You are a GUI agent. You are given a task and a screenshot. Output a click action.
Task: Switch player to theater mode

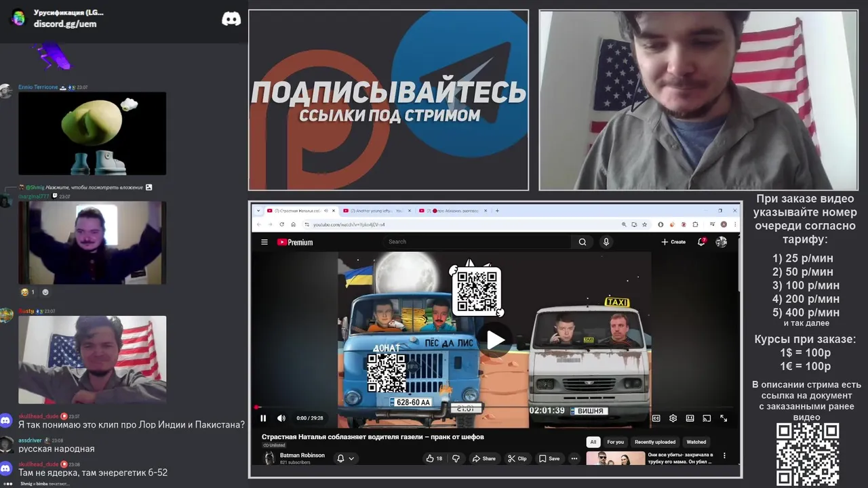point(690,418)
